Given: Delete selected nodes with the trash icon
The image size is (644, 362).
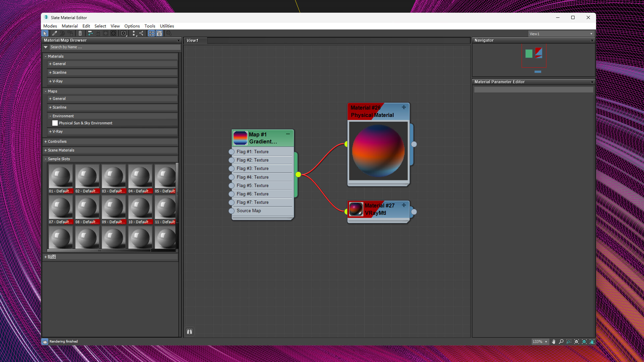Looking at the screenshot, I should point(80,34).
